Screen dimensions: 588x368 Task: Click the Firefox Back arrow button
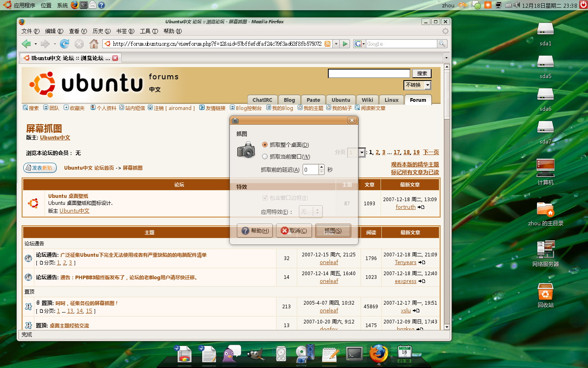[x=27, y=44]
